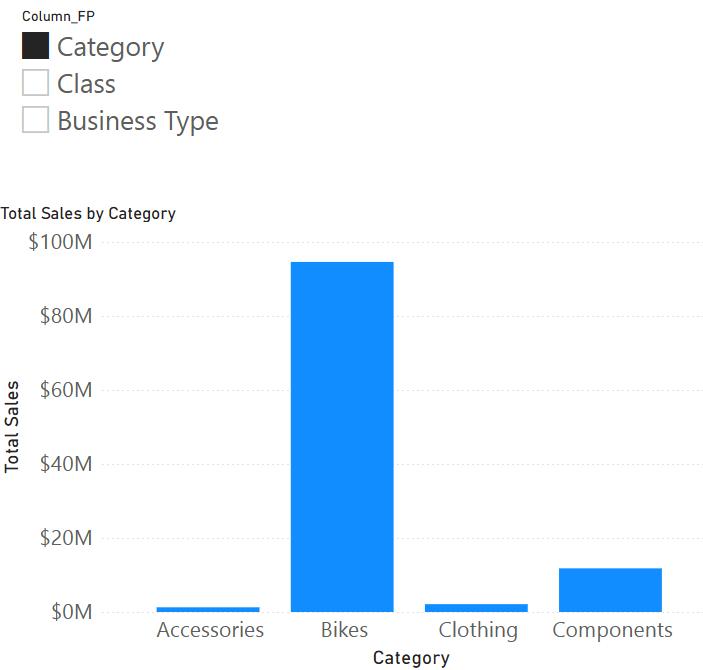Click the Clothing axis label

pos(478,631)
